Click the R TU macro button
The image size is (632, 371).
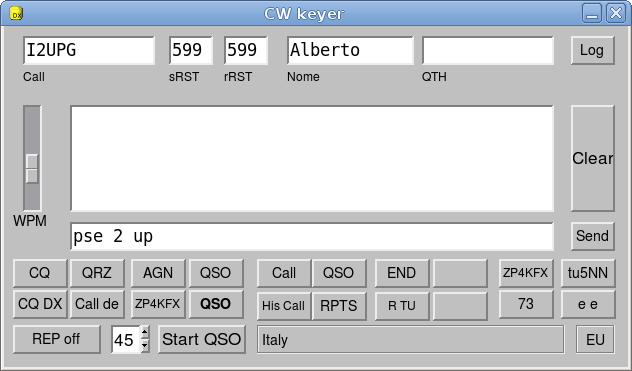(x=402, y=306)
